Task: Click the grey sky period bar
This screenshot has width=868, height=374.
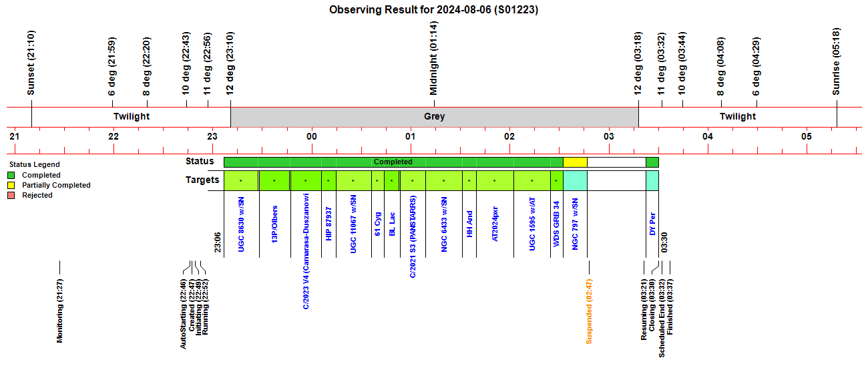Action: click(x=435, y=117)
